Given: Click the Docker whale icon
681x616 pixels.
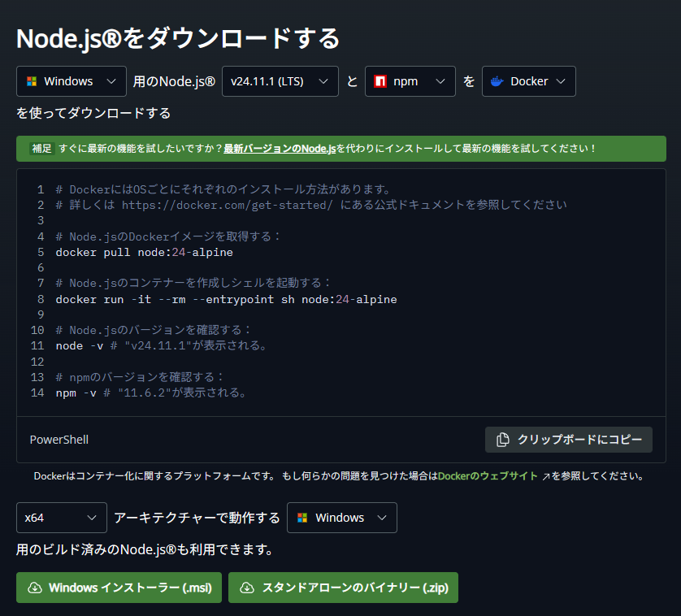Looking at the screenshot, I should 497,81.
